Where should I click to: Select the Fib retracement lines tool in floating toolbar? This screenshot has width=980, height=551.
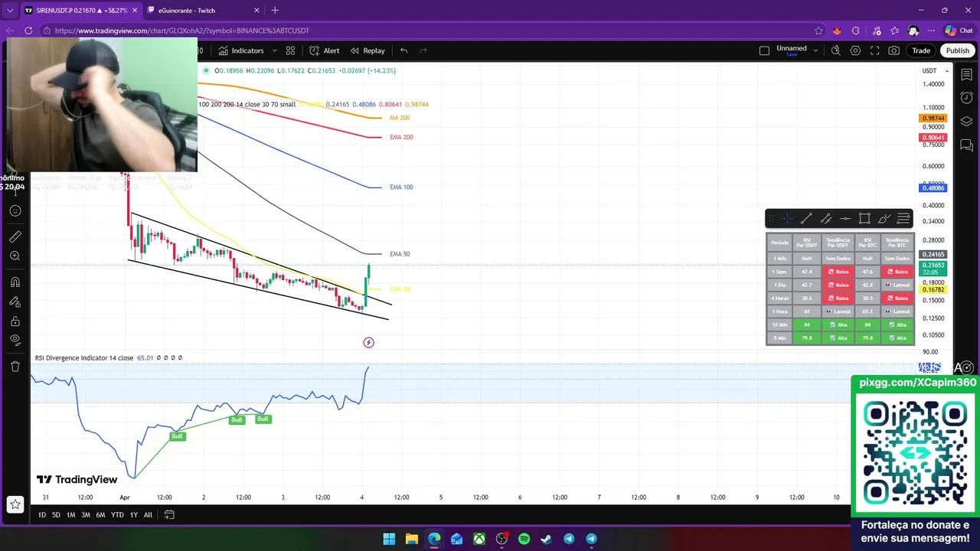point(903,219)
